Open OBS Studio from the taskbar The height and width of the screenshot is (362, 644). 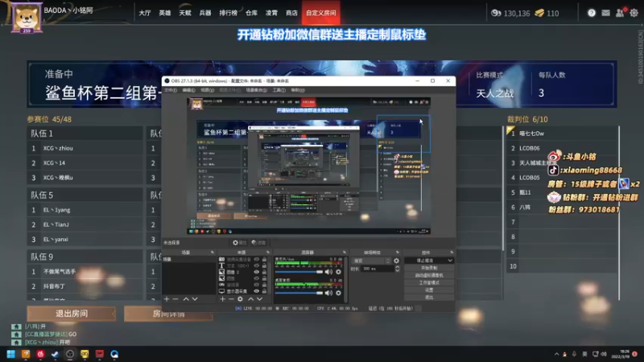[x=70, y=354]
